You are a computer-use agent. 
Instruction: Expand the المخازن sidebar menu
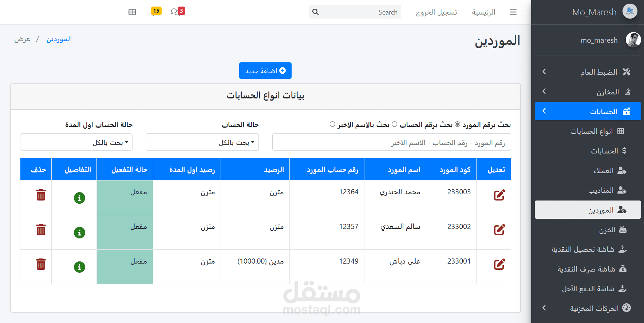pyautogui.click(x=588, y=92)
